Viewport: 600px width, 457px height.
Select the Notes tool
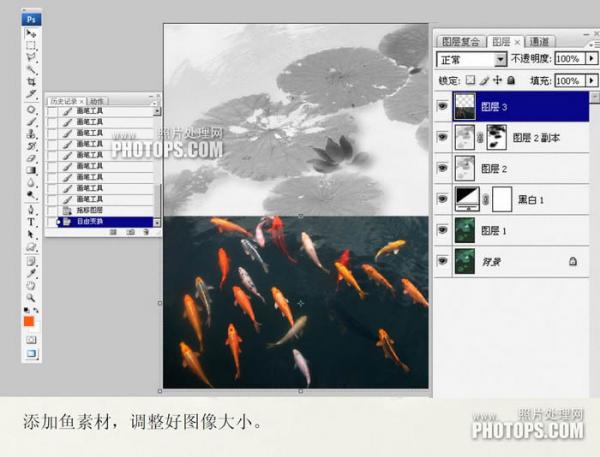pos(31,261)
